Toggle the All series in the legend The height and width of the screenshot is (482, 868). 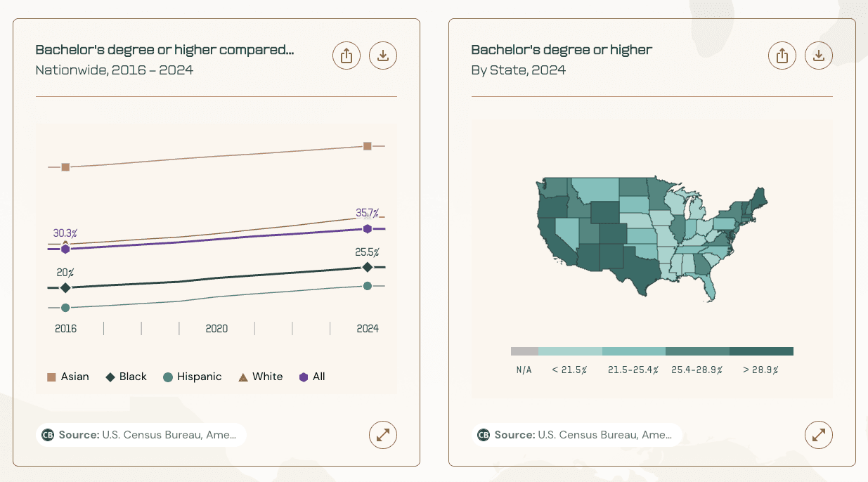311,377
